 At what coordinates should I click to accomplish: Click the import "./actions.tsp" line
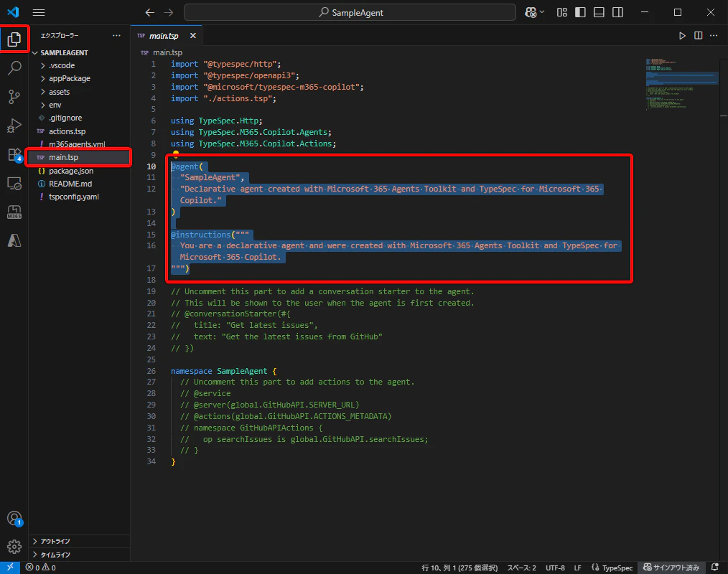pyautogui.click(x=223, y=98)
